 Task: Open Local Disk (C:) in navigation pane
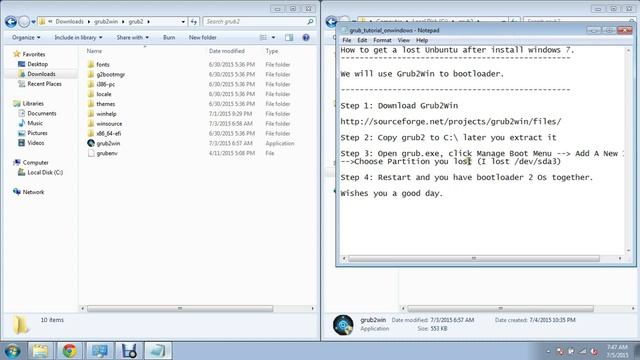point(45,173)
